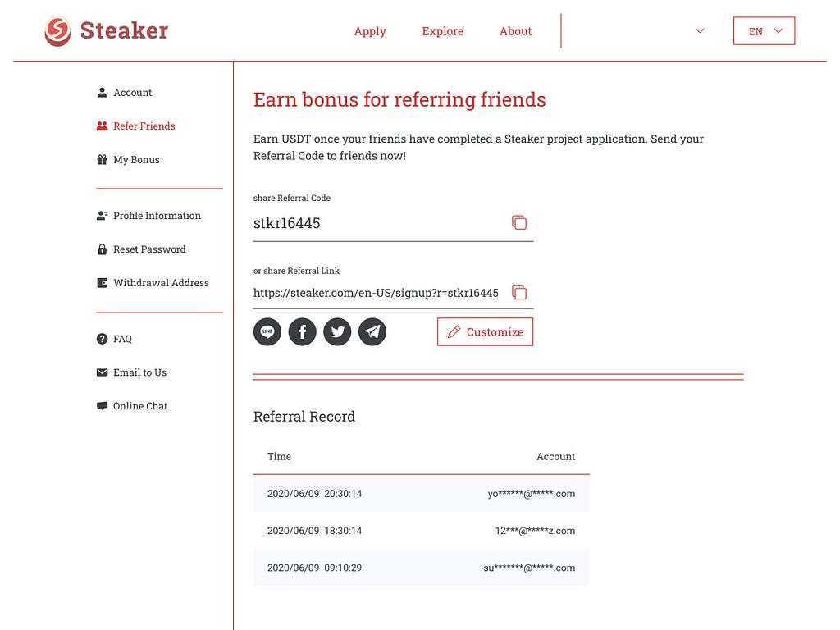Viewport: 840px width, 630px height.
Task: Share referral link on Twitter
Action: [x=337, y=331]
